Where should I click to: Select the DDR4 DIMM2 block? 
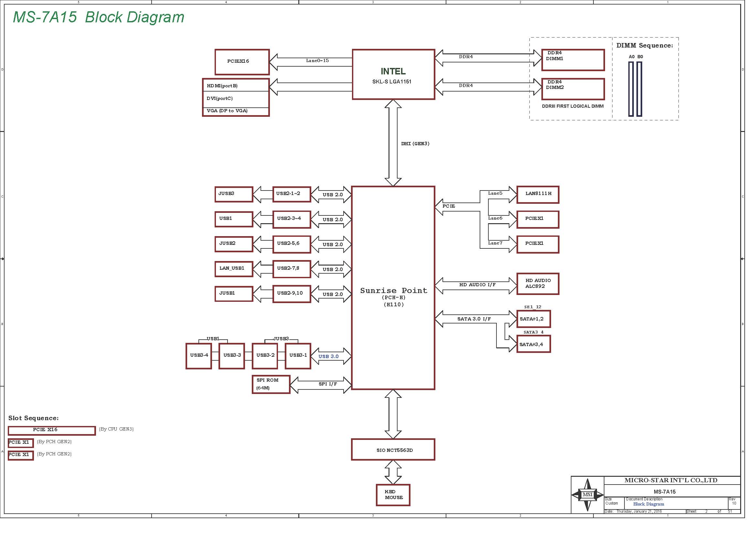coord(573,89)
